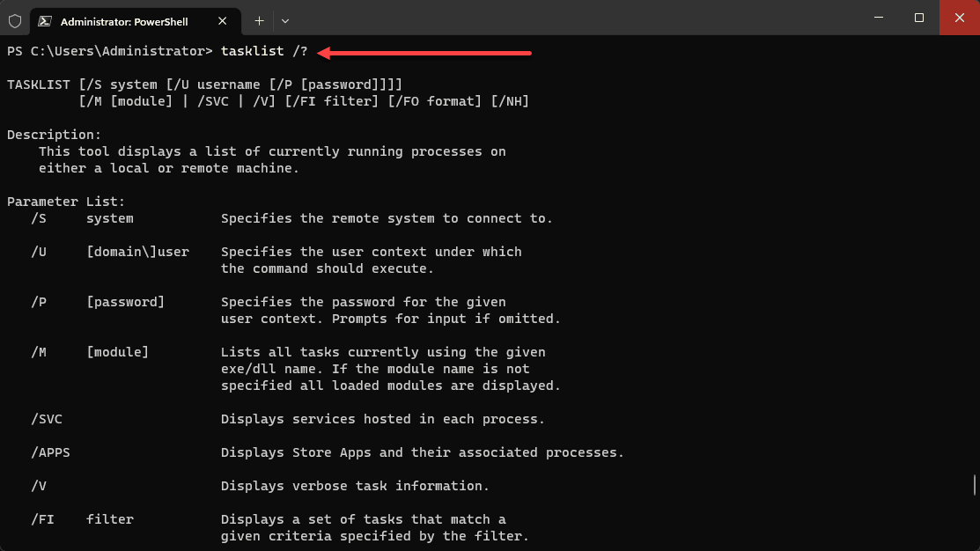The image size is (980, 551).
Task: Click the '[domain\]user' parameter text
Action: pyautogui.click(x=137, y=252)
